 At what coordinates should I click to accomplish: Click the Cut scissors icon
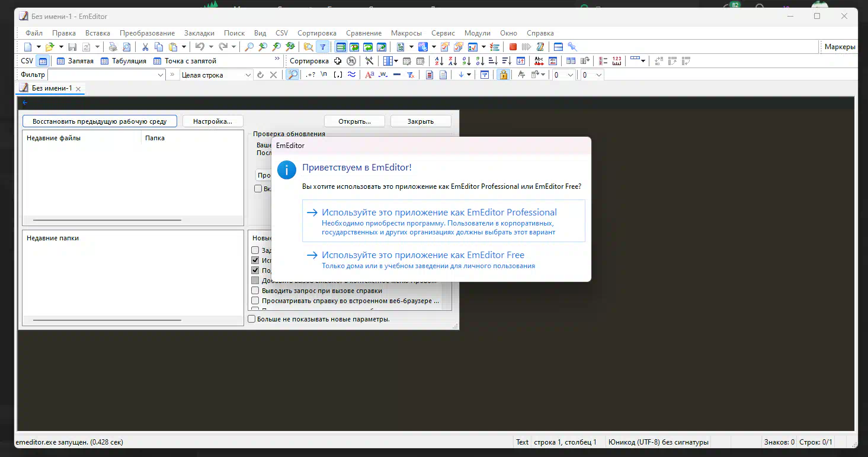[x=145, y=47]
